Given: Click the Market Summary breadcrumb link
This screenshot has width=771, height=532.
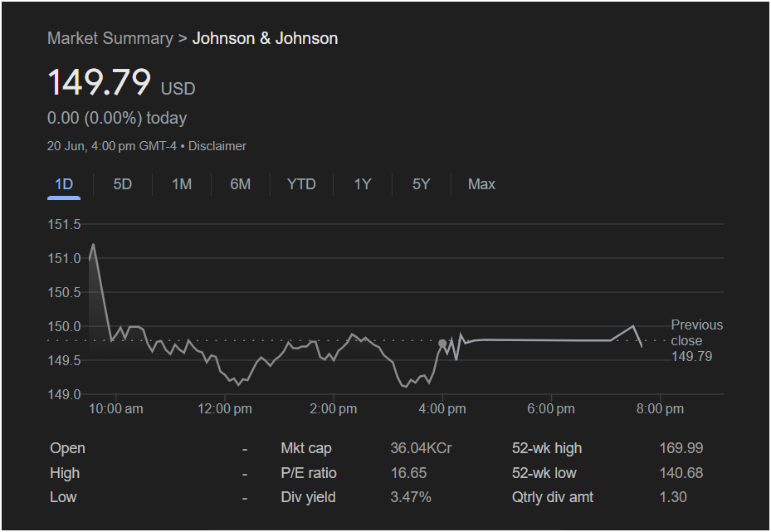Looking at the screenshot, I should [x=110, y=38].
